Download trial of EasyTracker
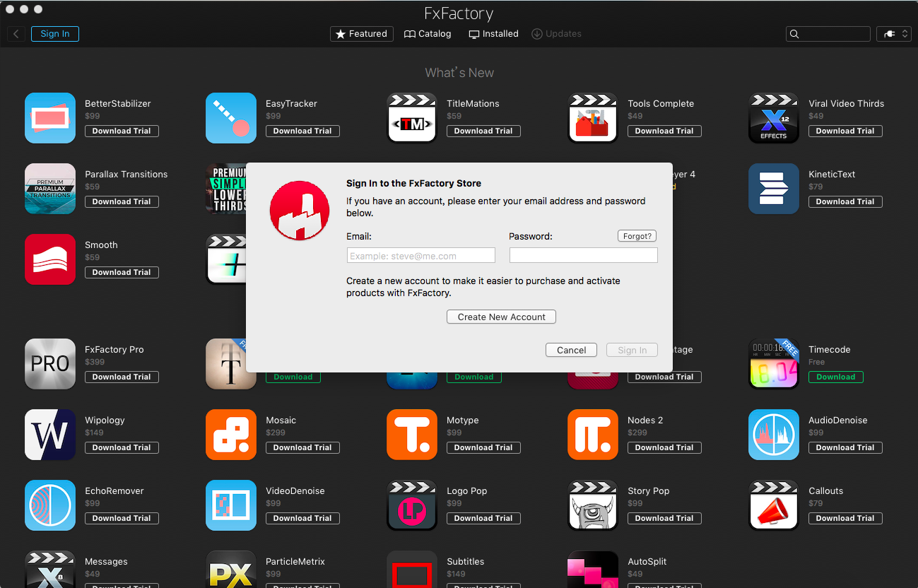The height and width of the screenshot is (588, 918). (302, 131)
